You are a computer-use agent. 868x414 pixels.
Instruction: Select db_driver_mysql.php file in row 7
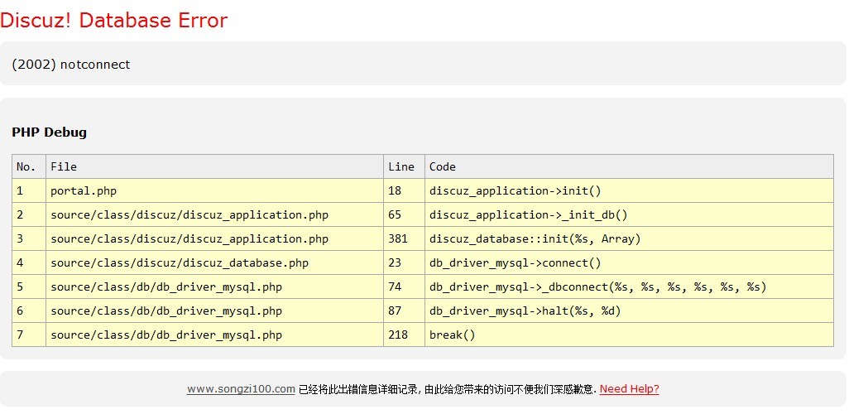coord(215,335)
